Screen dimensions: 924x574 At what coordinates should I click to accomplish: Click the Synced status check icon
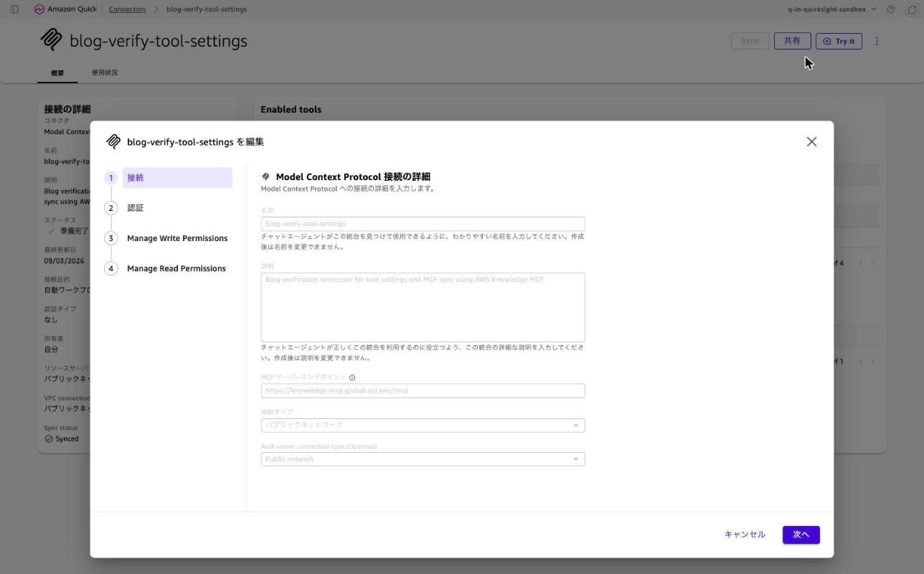tap(49, 439)
